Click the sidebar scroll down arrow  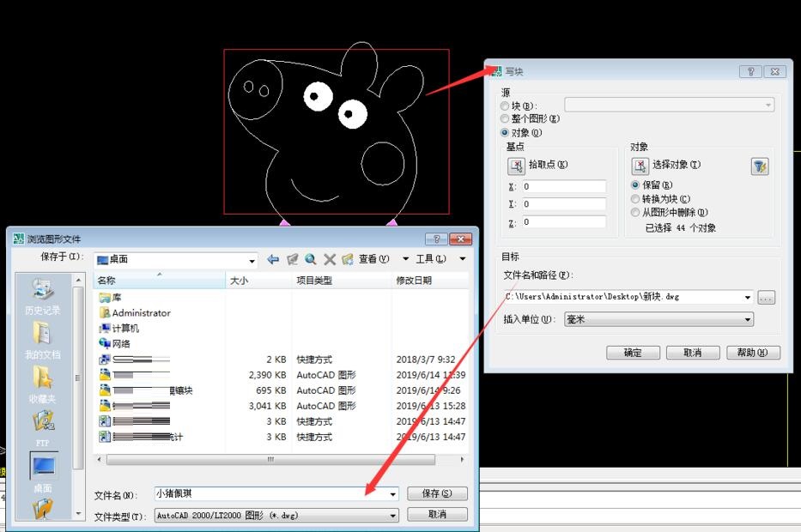[78, 514]
